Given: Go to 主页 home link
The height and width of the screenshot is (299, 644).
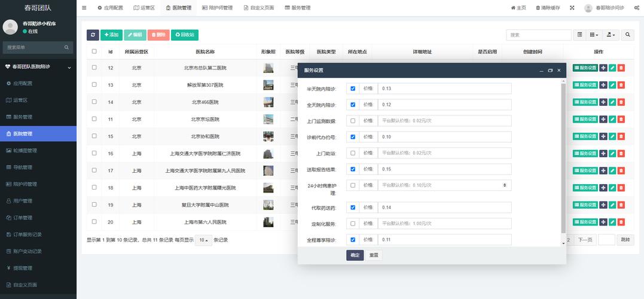Looking at the screenshot, I should [x=518, y=8].
